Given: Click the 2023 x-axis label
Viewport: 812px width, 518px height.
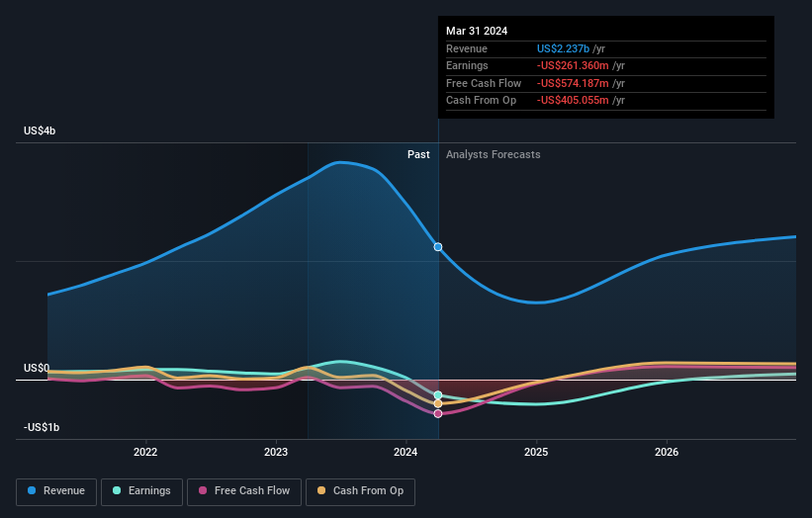Looking at the screenshot, I should 276,453.
